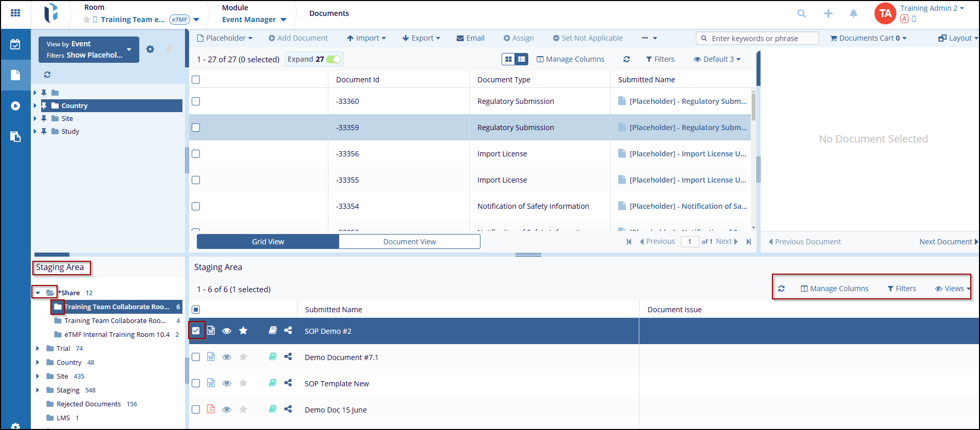Uncheck the SOP Demo #2 checkbox
The width and height of the screenshot is (980, 430).
click(196, 331)
